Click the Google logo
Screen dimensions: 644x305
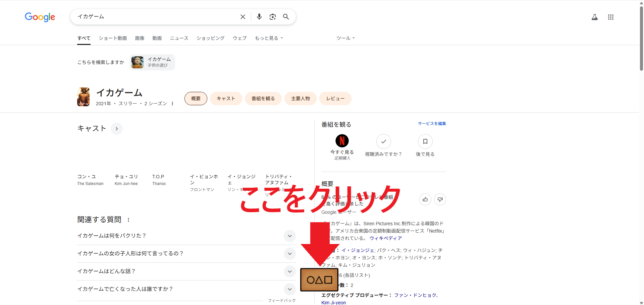[x=40, y=17]
